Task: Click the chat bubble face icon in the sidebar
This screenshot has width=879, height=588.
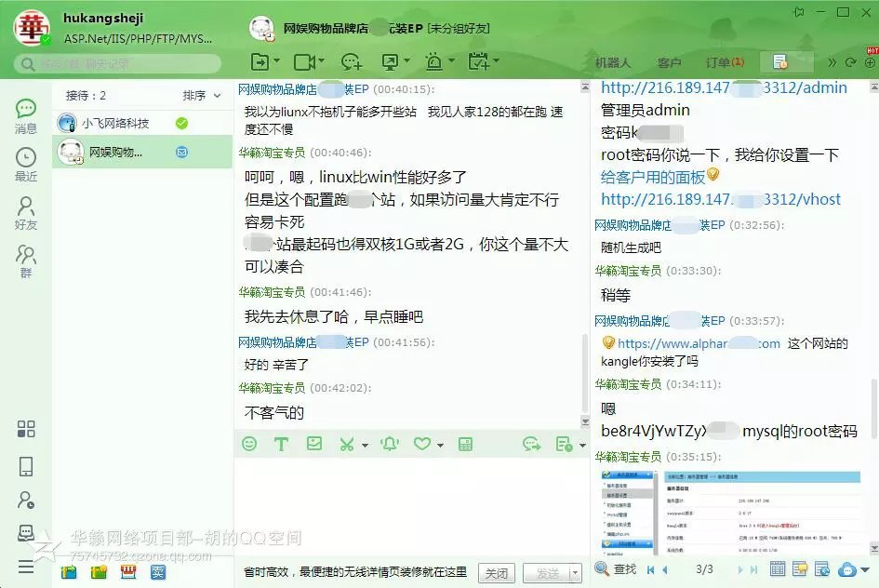Action: tap(26, 532)
